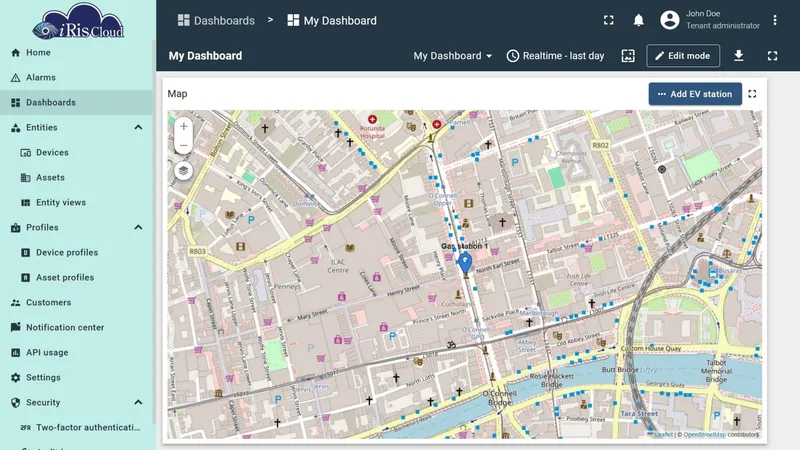This screenshot has height=450, width=800.
Task: Open the top-right three-dot menu
Action: [774, 20]
